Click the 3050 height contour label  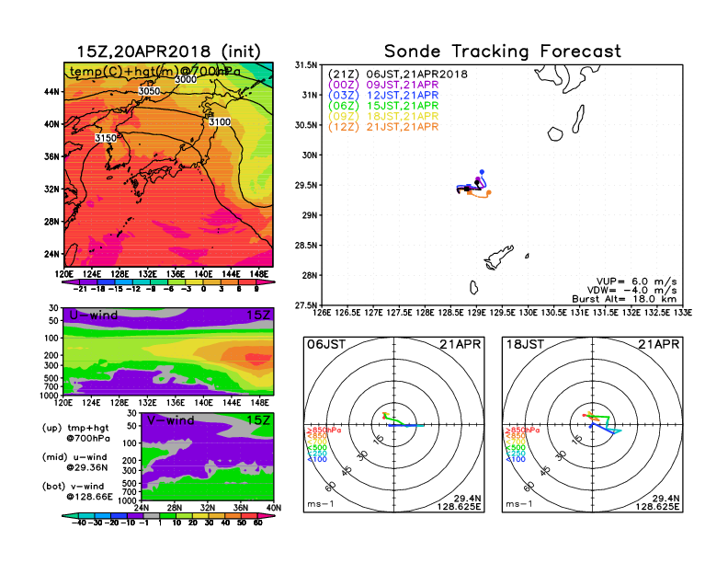click(149, 91)
